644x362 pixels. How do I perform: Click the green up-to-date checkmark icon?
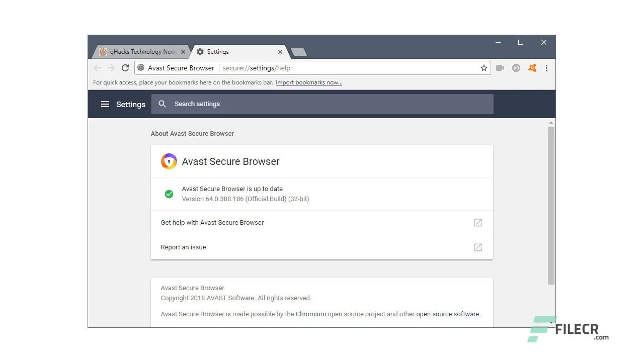pyautogui.click(x=169, y=194)
